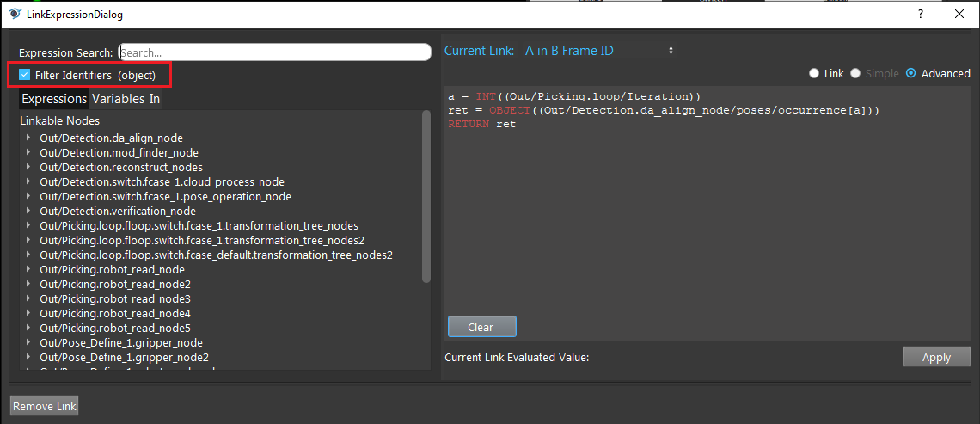The width and height of the screenshot is (980, 424).
Task: Select Out/Detection.verification_node in the list
Action: (x=118, y=211)
